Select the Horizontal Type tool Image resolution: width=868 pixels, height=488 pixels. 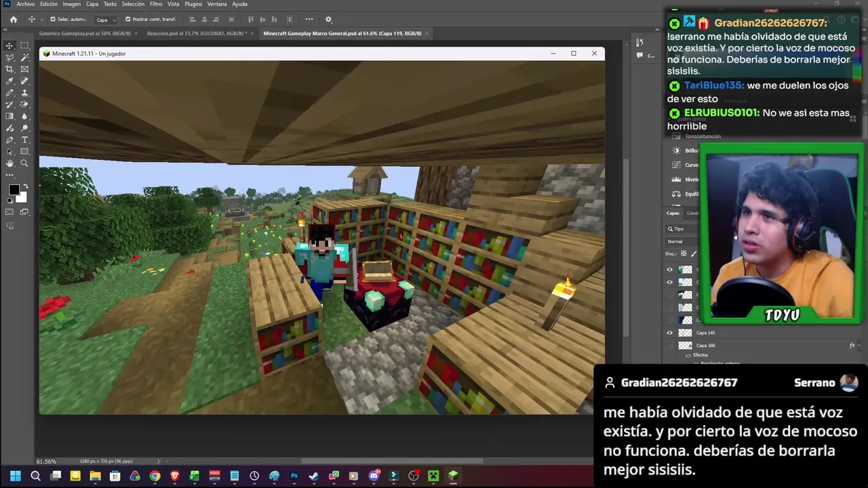[x=24, y=140]
